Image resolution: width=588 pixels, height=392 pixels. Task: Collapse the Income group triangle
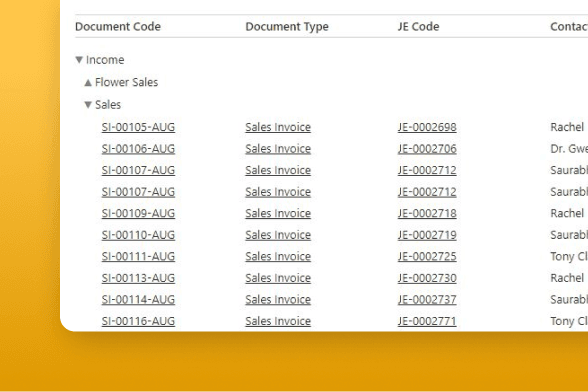pyautogui.click(x=79, y=60)
